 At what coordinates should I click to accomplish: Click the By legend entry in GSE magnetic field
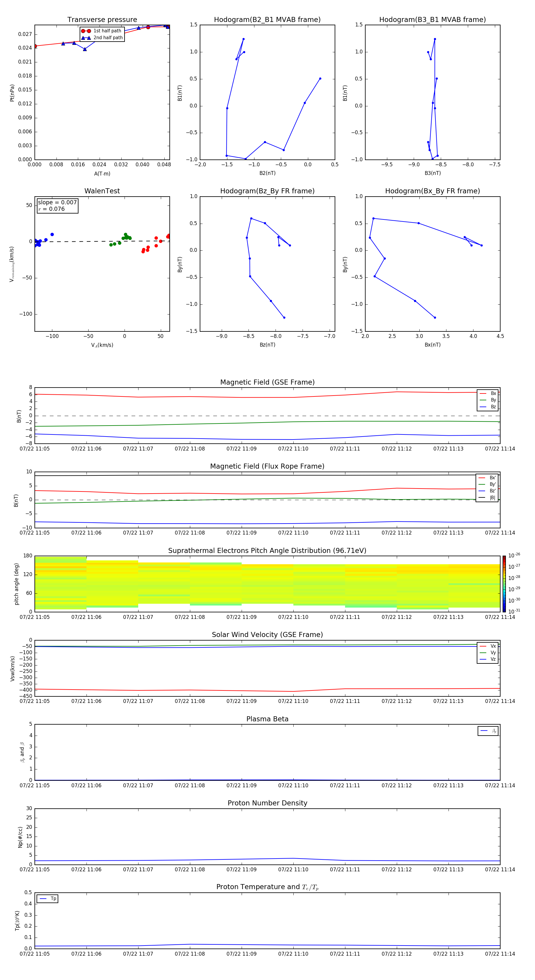click(488, 400)
